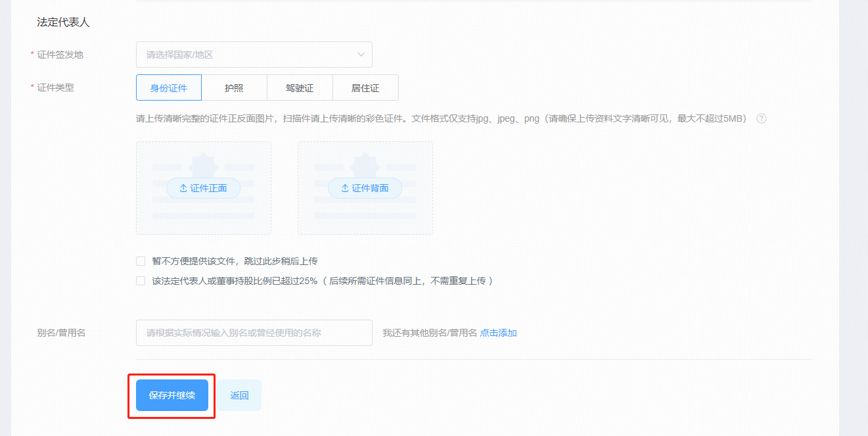Select the 居住证 option
This screenshot has width=868, height=436.
click(365, 87)
